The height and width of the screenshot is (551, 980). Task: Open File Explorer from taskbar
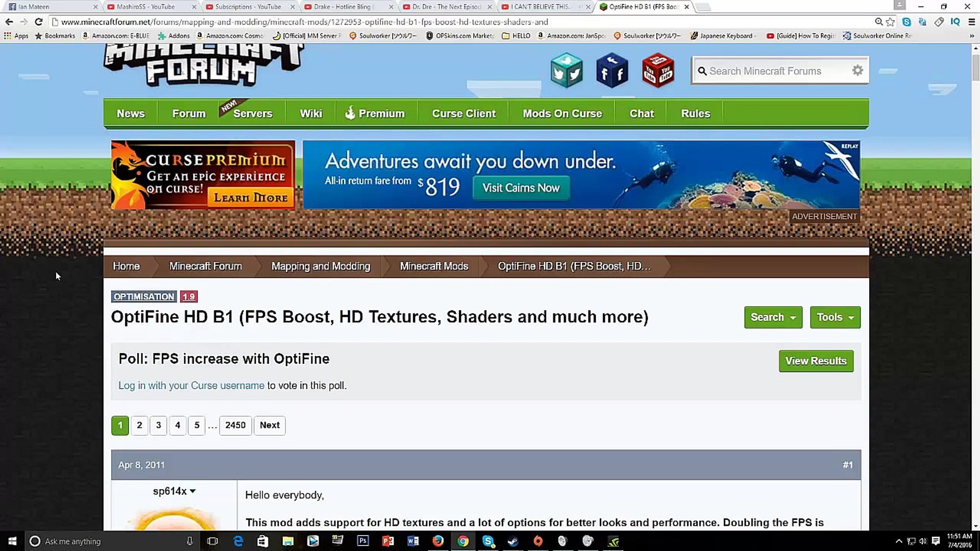tap(288, 541)
